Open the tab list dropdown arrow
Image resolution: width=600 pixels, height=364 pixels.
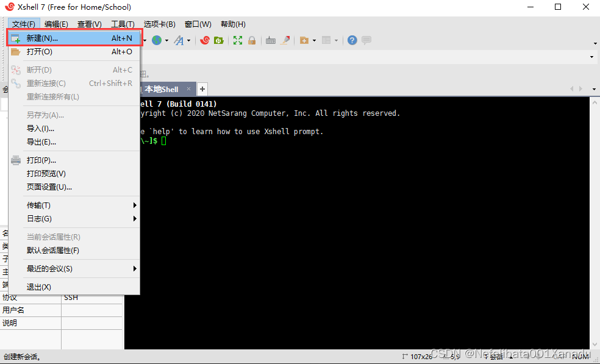point(594,89)
